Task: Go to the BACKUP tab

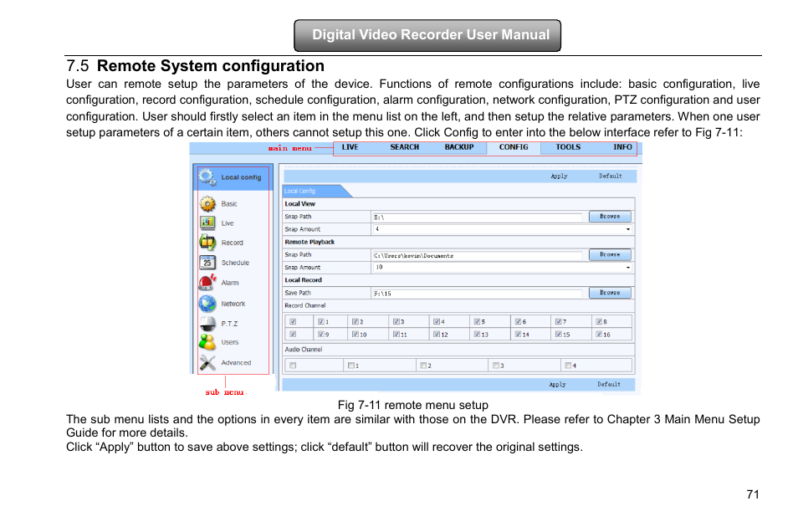Action: 459,147
